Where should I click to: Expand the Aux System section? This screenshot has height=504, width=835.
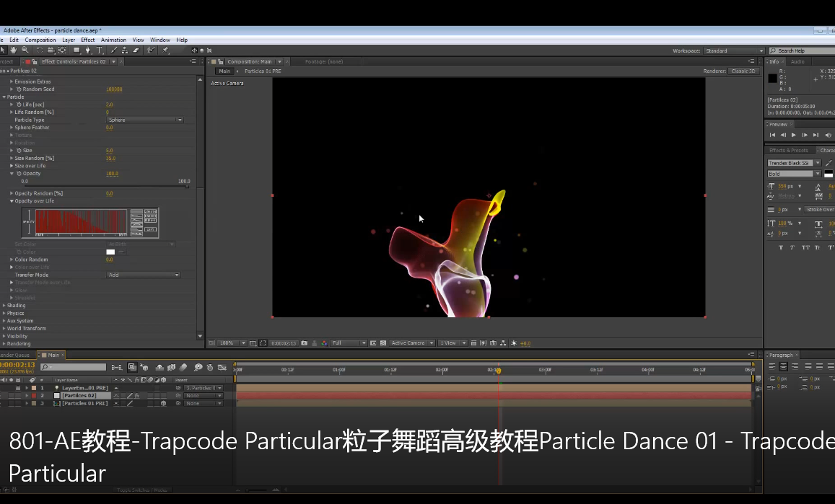pos(4,321)
